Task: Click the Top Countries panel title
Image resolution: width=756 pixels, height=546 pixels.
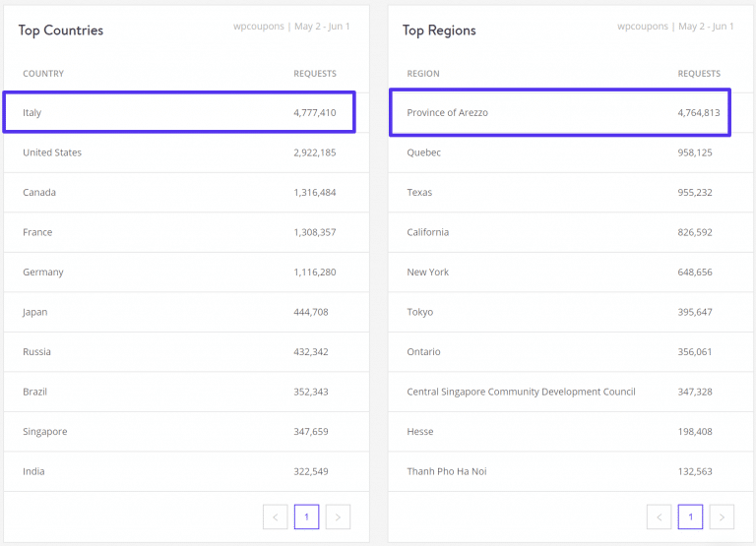Action: [x=60, y=30]
